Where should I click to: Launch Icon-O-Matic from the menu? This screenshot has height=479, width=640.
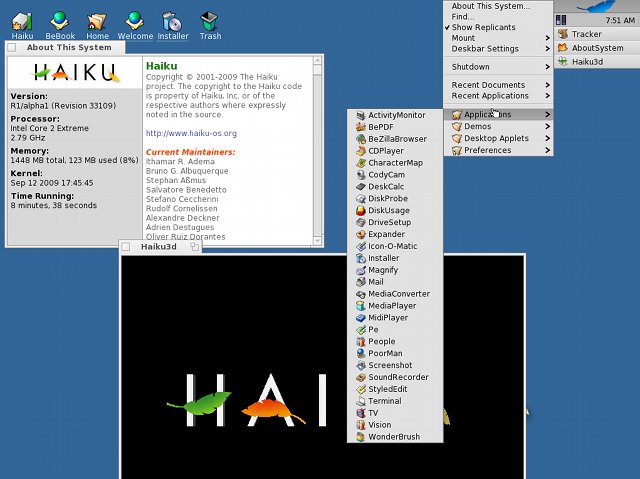pos(395,246)
